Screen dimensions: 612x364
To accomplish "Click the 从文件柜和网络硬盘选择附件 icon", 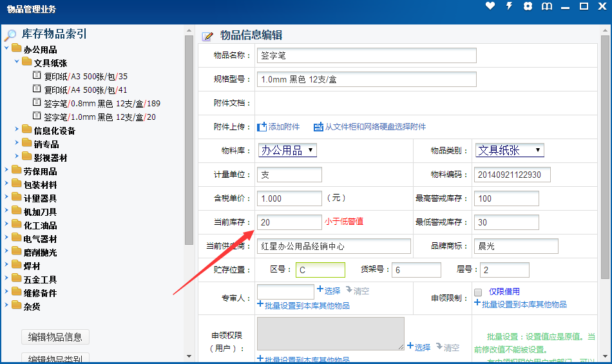I will click(x=318, y=127).
